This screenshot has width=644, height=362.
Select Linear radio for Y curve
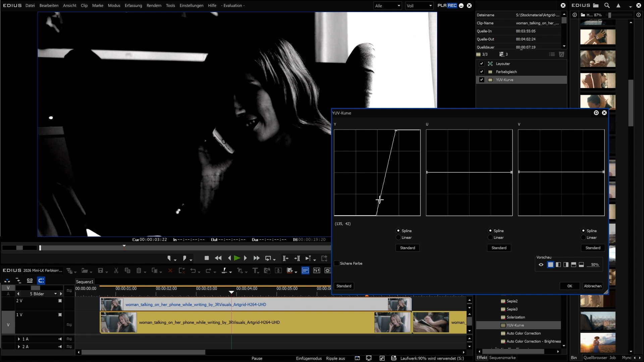tap(398, 238)
